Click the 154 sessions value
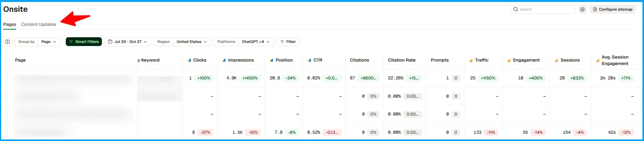 coord(566,132)
